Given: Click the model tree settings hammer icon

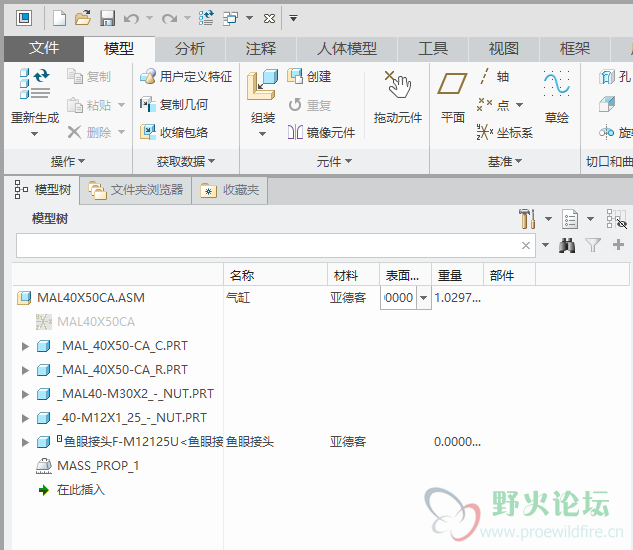Looking at the screenshot, I should 527,219.
